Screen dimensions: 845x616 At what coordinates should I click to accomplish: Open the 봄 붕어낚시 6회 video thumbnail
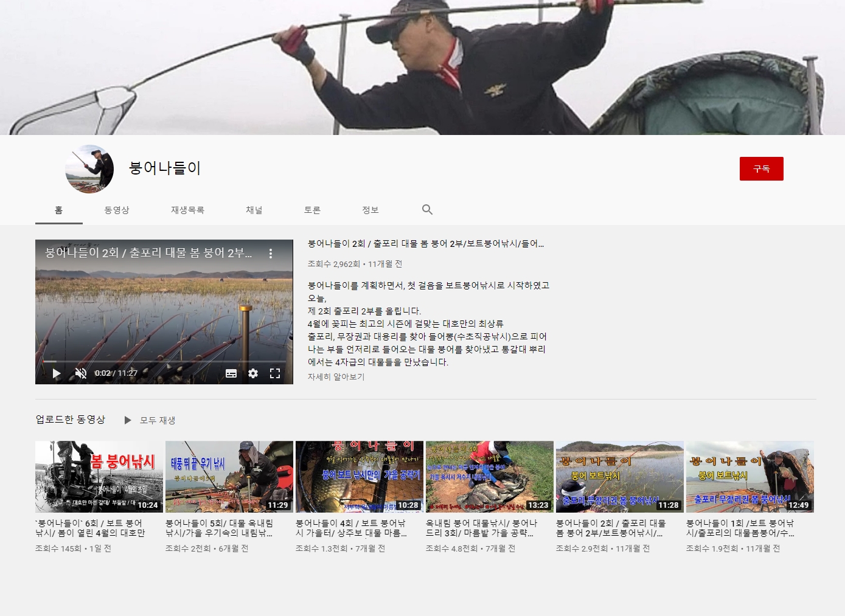99,476
